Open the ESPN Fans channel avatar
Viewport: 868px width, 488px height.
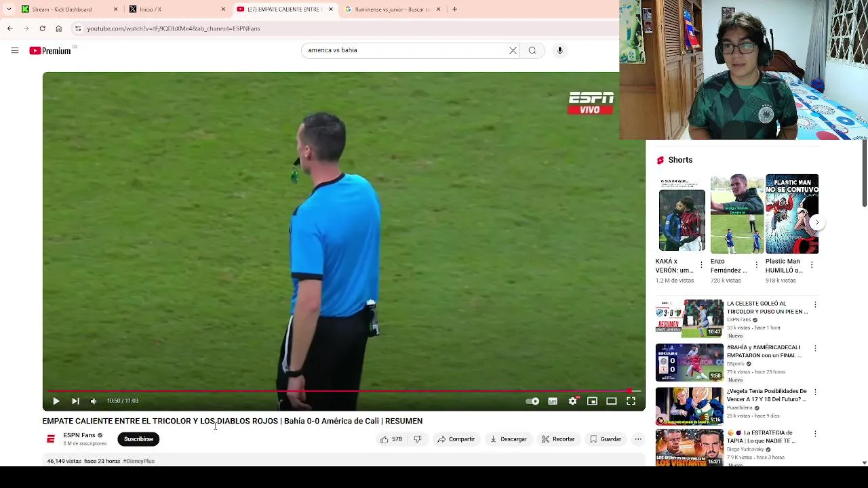point(50,439)
